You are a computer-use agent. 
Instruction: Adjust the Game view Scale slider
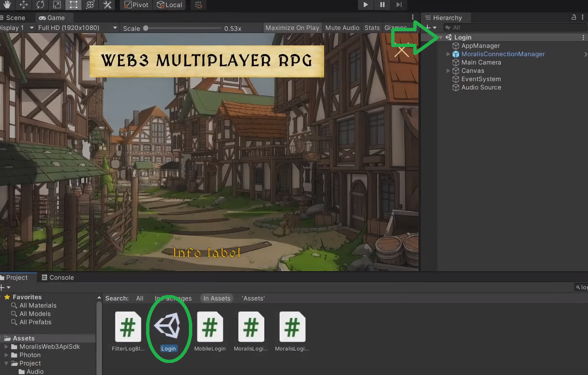click(146, 28)
